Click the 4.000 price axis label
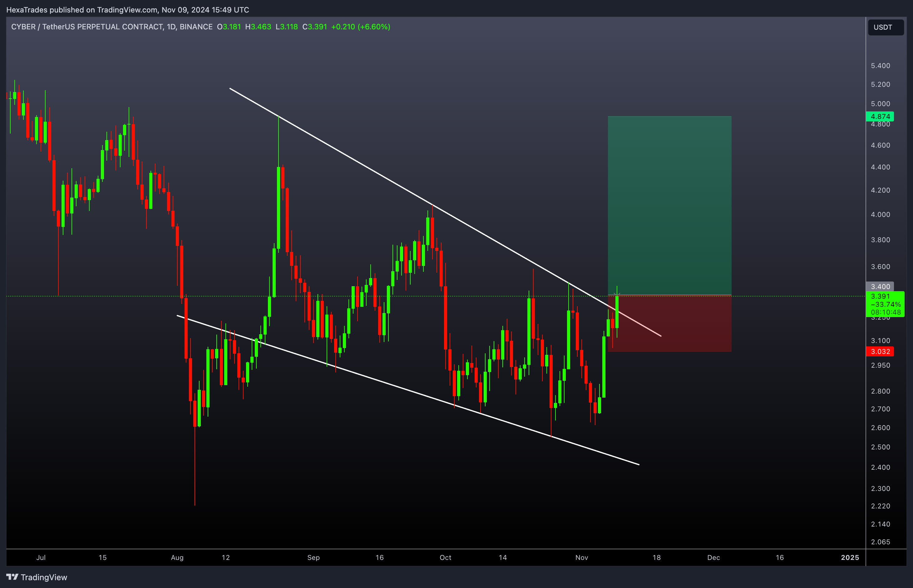 [x=880, y=214]
